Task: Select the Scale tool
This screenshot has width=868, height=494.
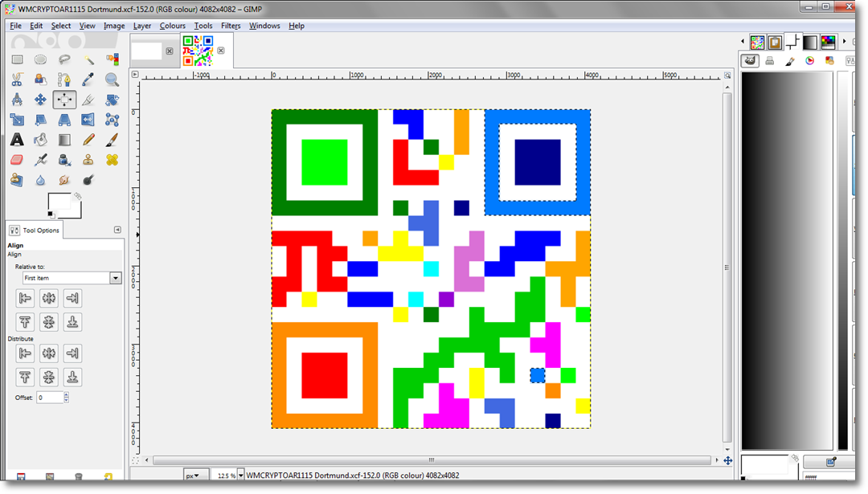Action: coord(17,120)
